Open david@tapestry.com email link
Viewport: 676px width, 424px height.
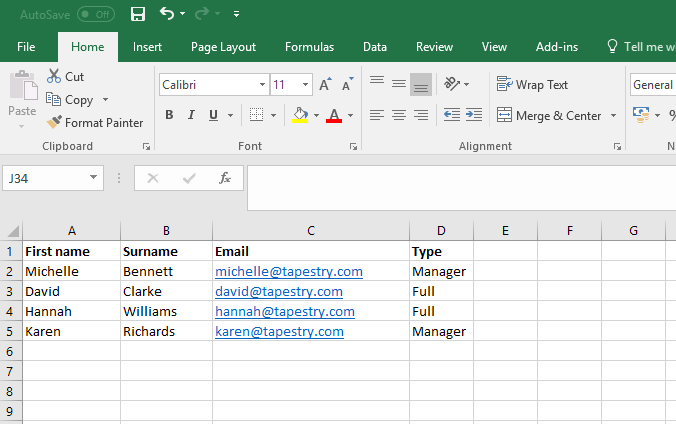[x=279, y=292]
